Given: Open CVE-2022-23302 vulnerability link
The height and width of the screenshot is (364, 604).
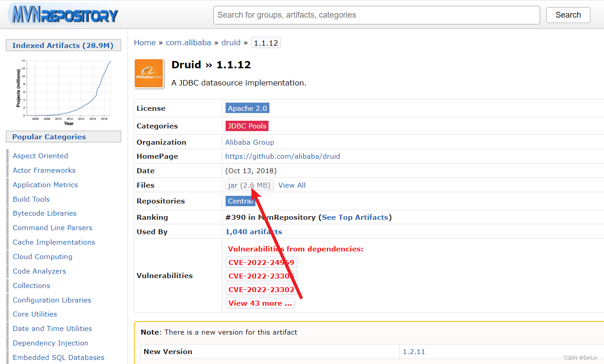Looking at the screenshot, I should (261, 289).
